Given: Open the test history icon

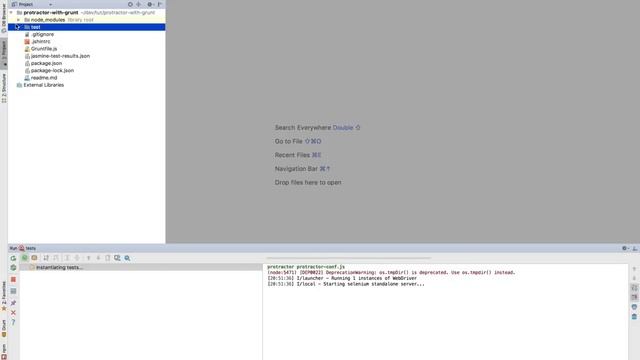Looking at the screenshot, I should pos(117,258).
